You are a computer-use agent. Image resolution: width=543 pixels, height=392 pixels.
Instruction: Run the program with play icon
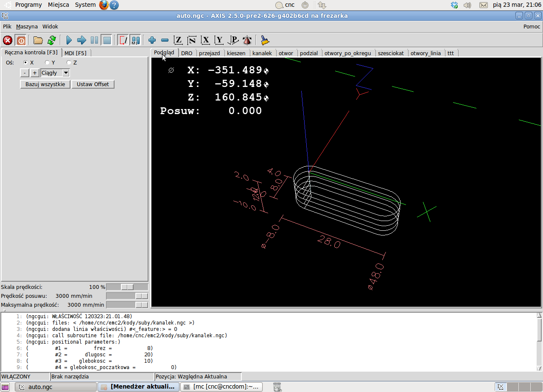pyautogui.click(x=69, y=40)
